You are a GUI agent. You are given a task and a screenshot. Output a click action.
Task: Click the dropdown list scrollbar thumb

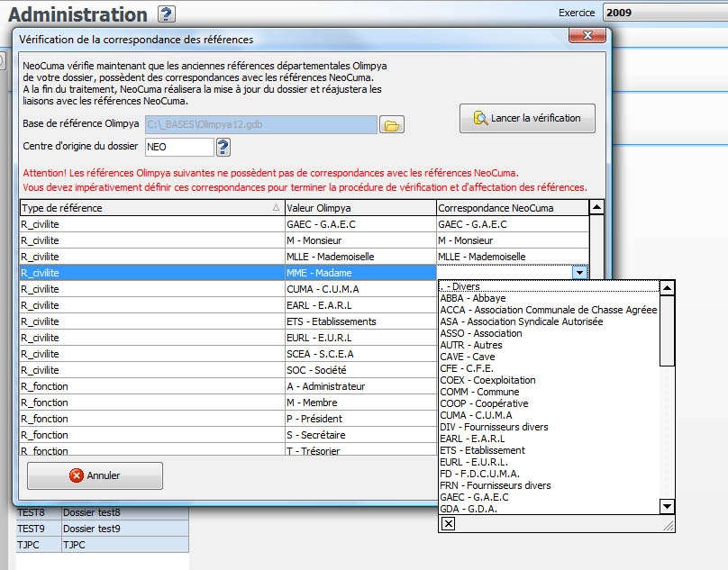click(x=667, y=330)
